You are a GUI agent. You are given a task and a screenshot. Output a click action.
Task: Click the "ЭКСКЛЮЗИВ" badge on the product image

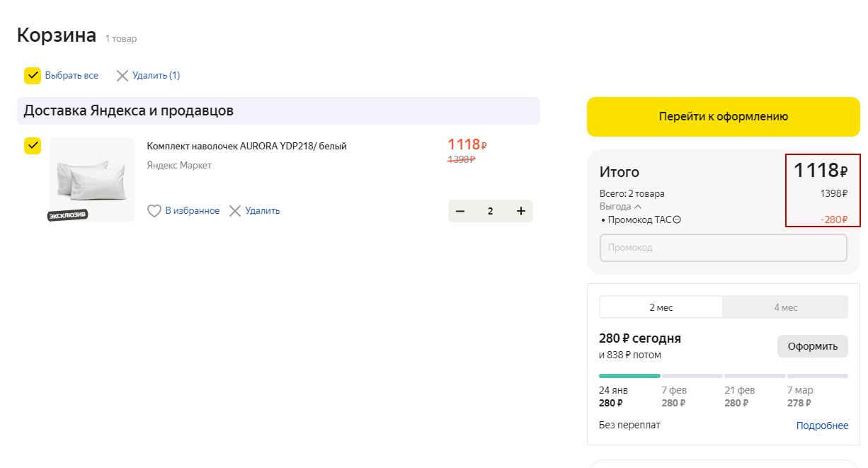[x=68, y=215]
